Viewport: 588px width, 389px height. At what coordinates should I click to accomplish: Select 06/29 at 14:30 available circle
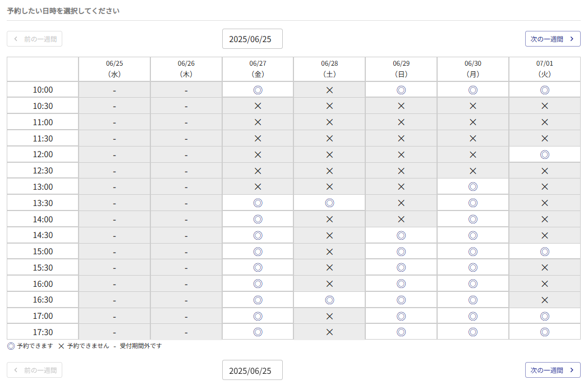point(401,235)
